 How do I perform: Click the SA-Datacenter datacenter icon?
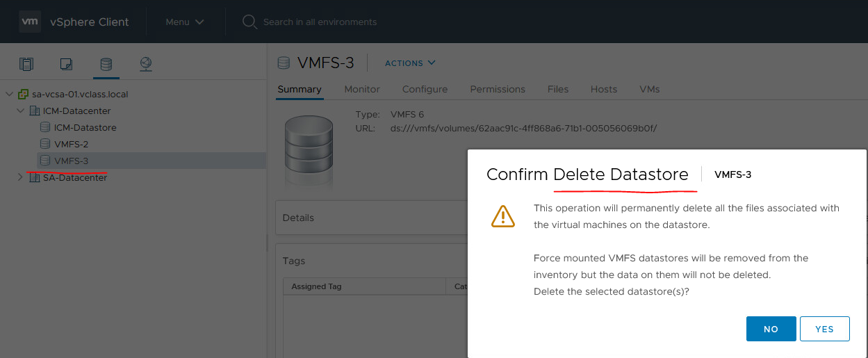click(35, 177)
